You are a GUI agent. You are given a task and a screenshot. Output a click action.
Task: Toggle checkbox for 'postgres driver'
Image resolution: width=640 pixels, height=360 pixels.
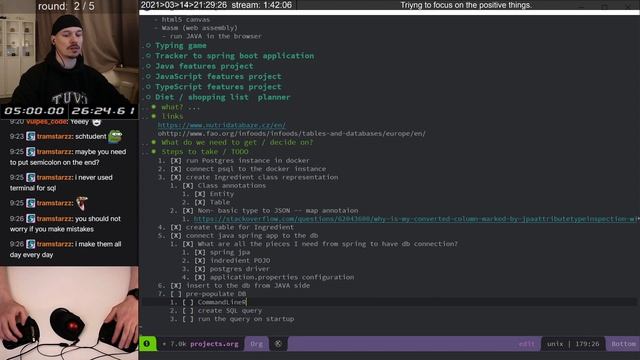coord(200,269)
